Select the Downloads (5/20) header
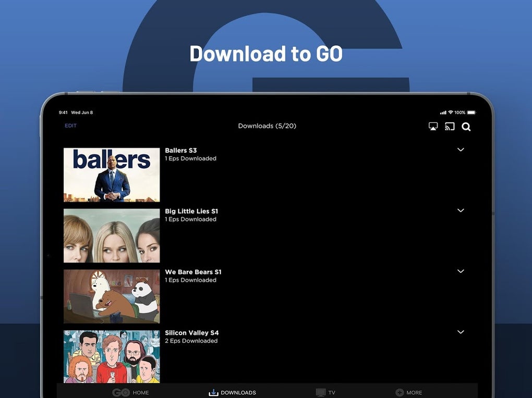Screen dimensions: 532x398 [267, 126]
